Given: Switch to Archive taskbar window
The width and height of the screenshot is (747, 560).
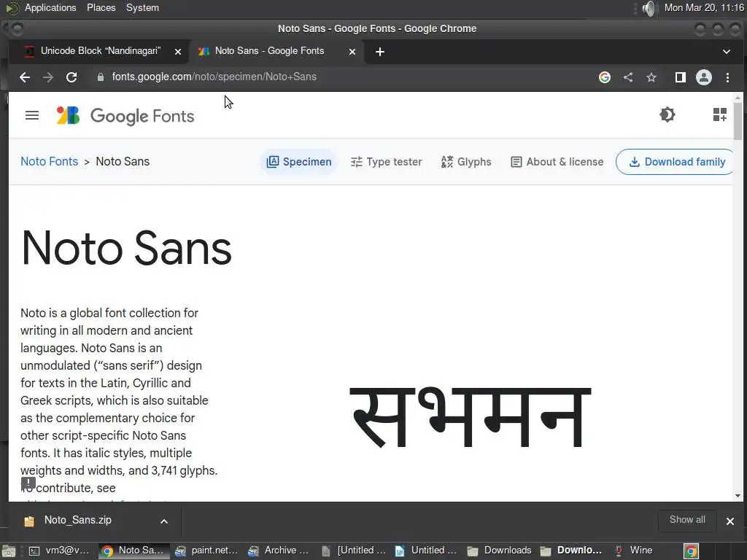Looking at the screenshot, I should coord(279,551).
